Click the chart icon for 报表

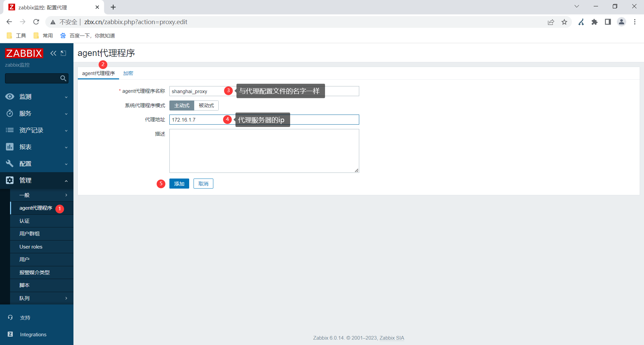[10, 147]
